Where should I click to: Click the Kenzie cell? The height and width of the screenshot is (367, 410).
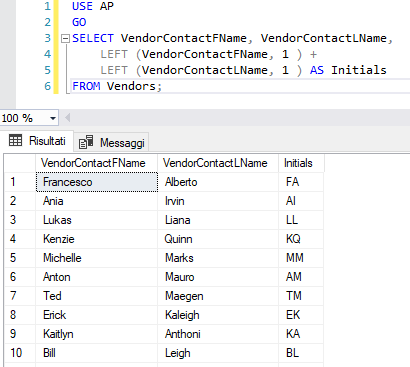[96, 239]
